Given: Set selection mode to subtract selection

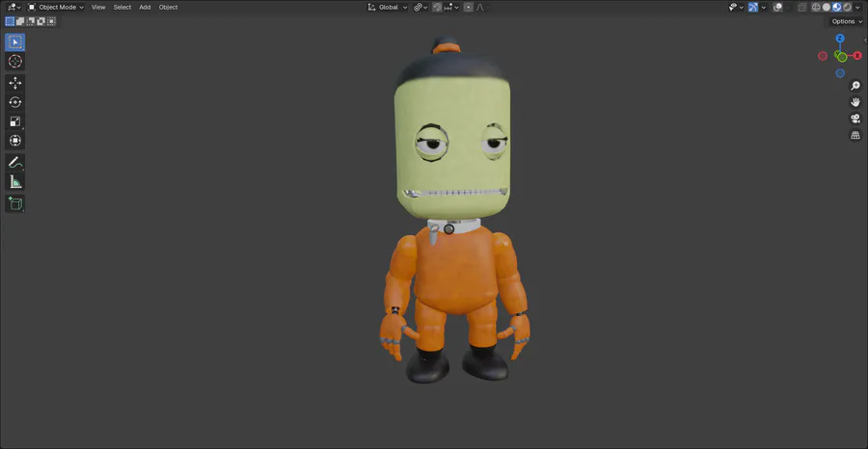Looking at the screenshot, I should point(31,21).
